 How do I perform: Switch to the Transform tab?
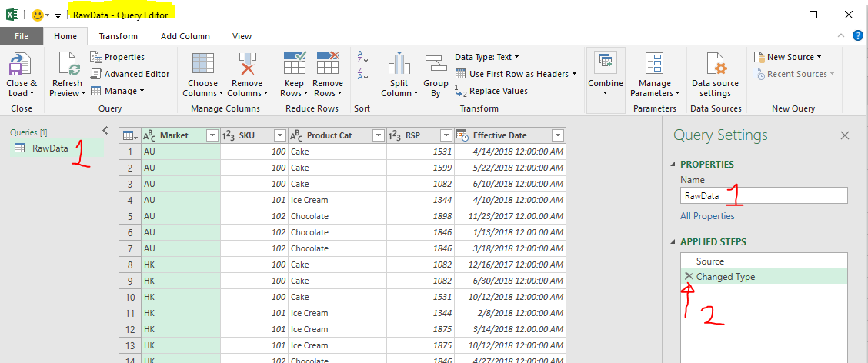(118, 36)
